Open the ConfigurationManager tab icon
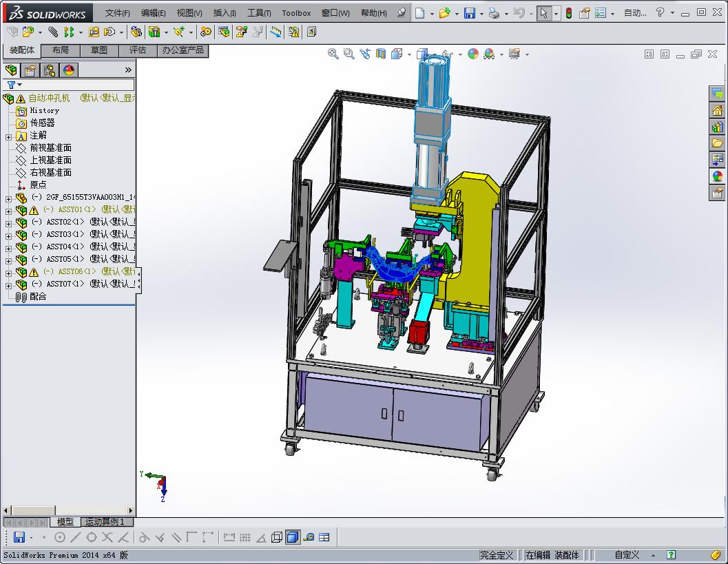 tap(50, 70)
